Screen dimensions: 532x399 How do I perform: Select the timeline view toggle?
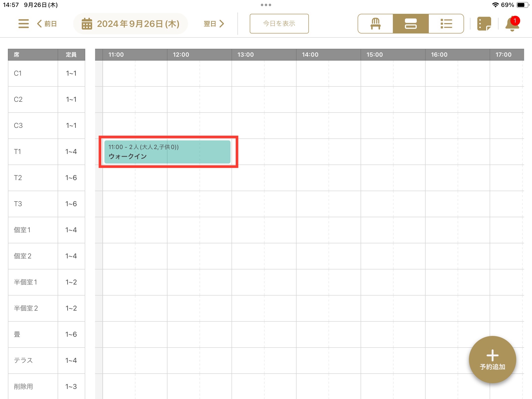(411, 24)
